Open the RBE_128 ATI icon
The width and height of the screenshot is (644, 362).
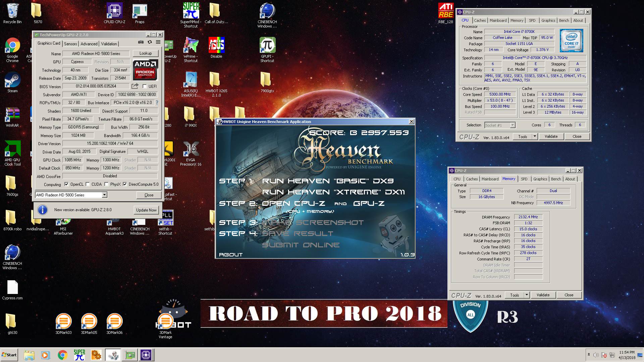coord(446,13)
